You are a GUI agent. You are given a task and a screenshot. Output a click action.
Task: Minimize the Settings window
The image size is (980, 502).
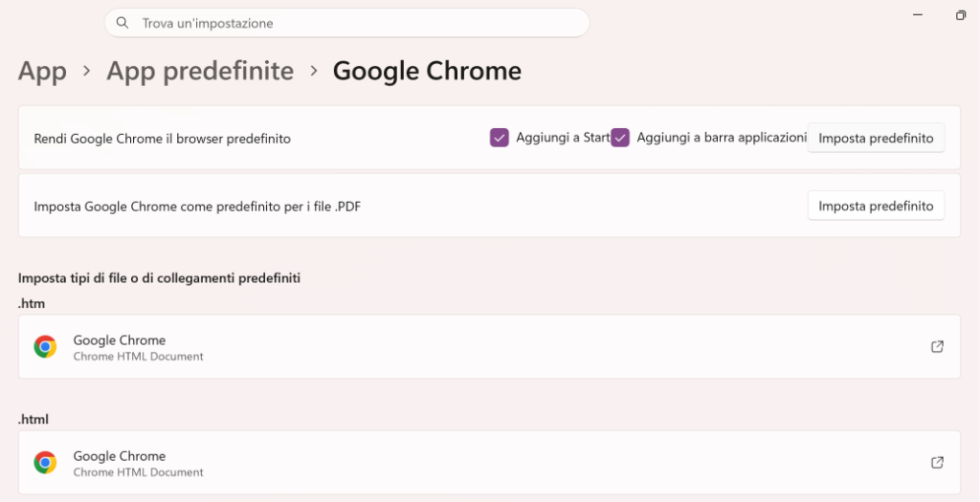(x=918, y=15)
